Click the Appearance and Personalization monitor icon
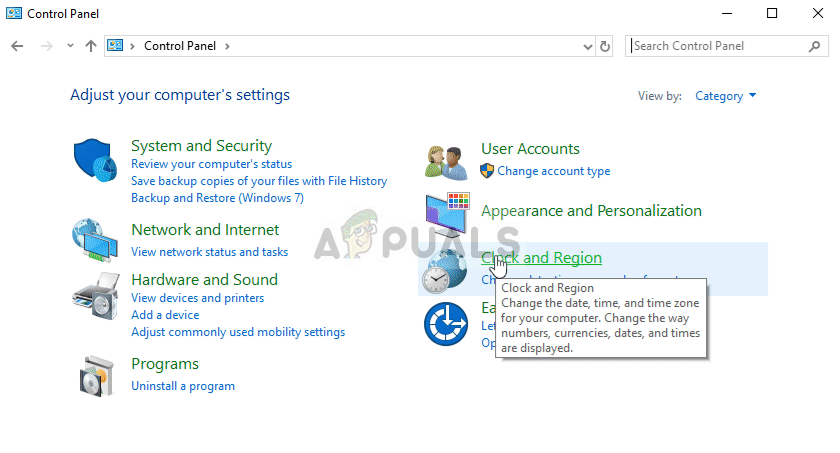 pyautogui.click(x=446, y=215)
